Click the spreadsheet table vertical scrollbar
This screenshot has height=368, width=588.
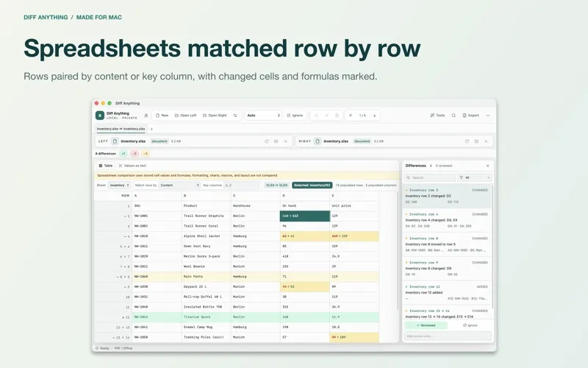[398, 250]
